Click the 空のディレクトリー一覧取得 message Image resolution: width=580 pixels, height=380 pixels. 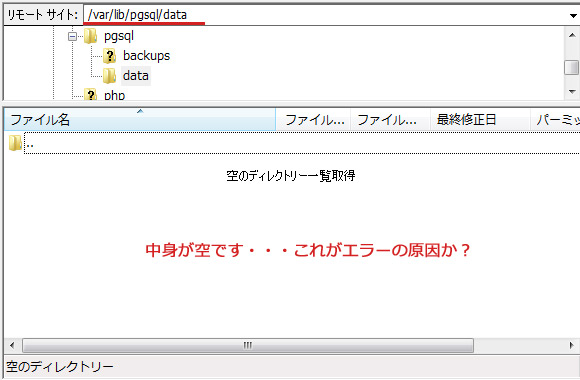[x=291, y=175]
